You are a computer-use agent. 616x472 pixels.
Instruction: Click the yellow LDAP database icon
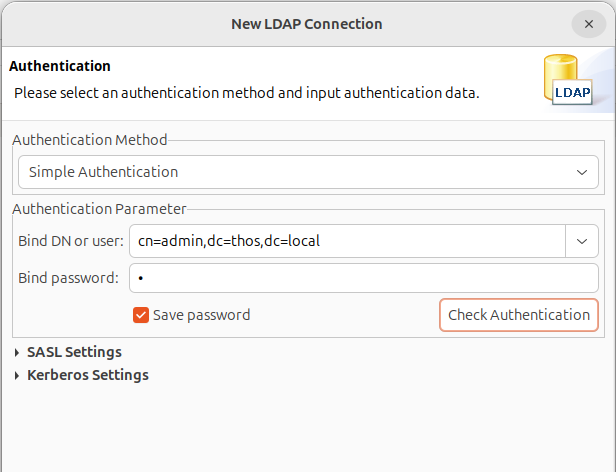pyautogui.click(x=568, y=79)
